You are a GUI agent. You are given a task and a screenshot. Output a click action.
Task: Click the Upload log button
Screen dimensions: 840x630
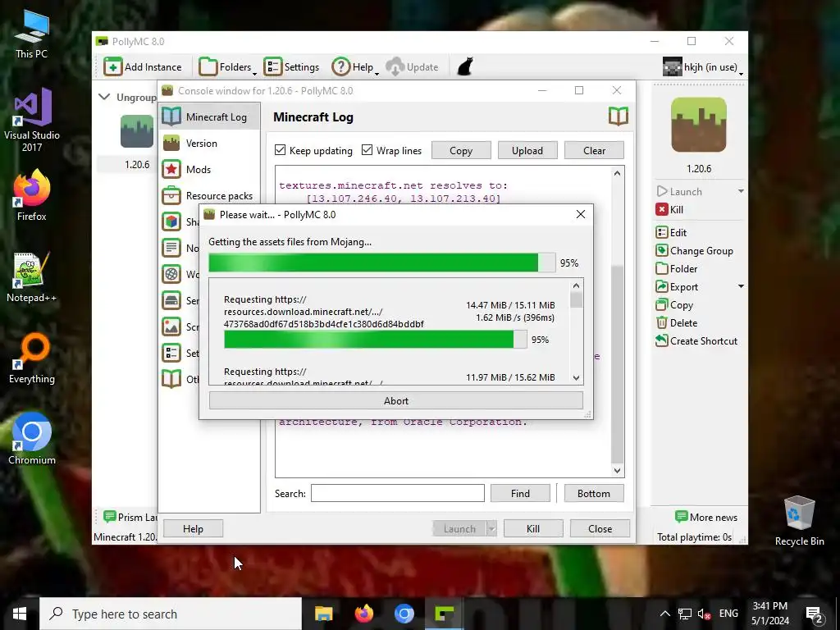[527, 151]
